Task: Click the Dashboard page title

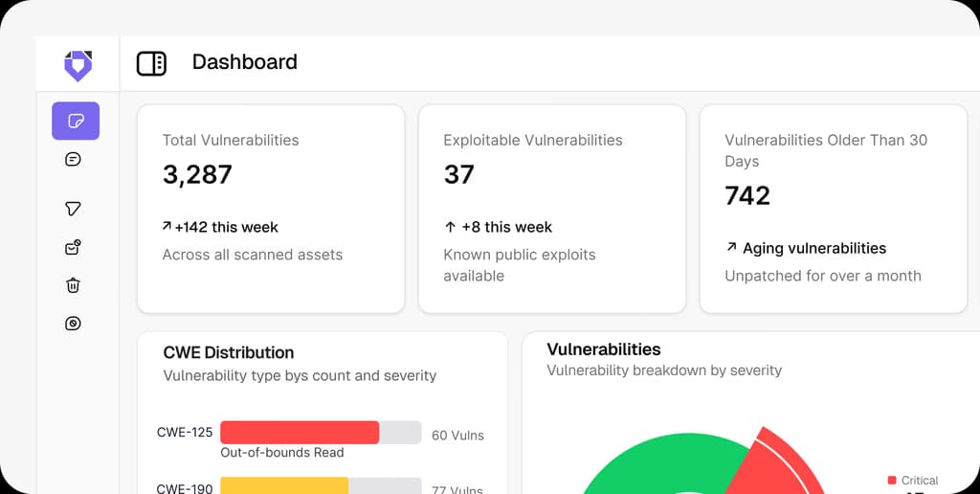Action: (x=244, y=62)
